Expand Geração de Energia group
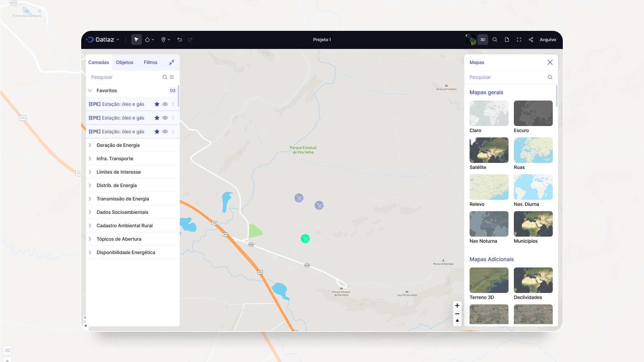The height and width of the screenshot is (362, 644). pyautogui.click(x=133, y=145)
